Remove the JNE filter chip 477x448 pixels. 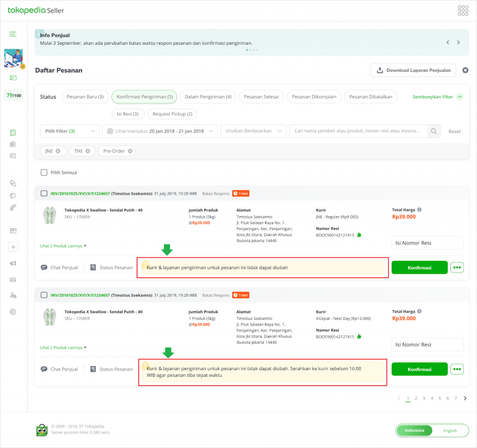(x=58, y=151)
